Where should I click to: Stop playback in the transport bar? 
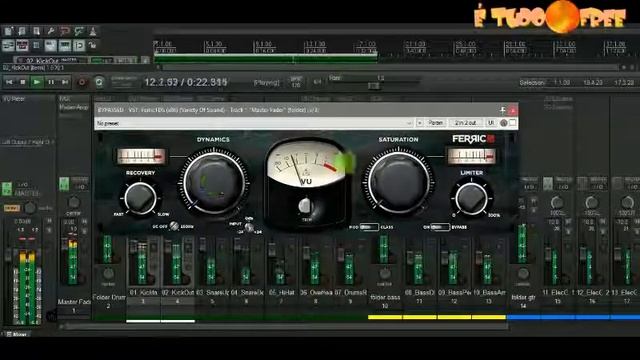(23, 82)
